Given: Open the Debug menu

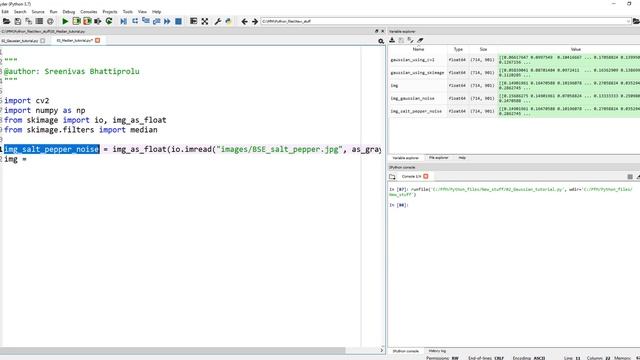Looking at the screenshot, I should pos(69,12).
